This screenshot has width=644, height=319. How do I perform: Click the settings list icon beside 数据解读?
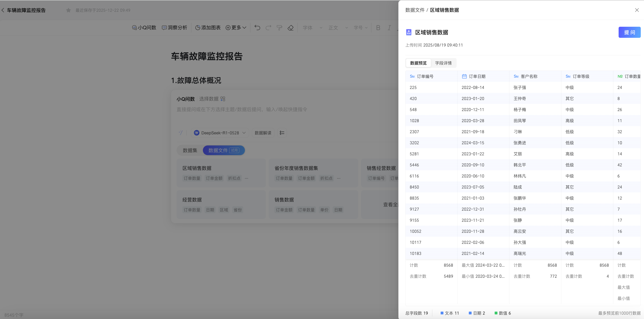[282, 133]
